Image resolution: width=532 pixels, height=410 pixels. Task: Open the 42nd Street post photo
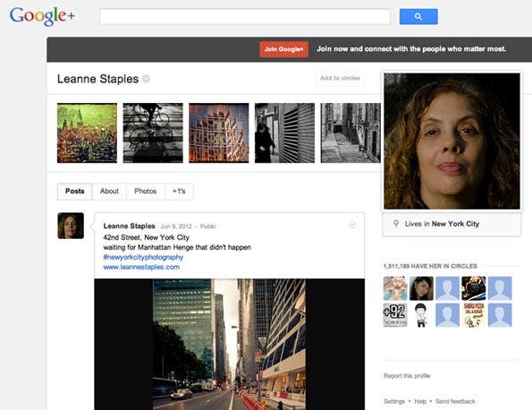tap(230, 344)
